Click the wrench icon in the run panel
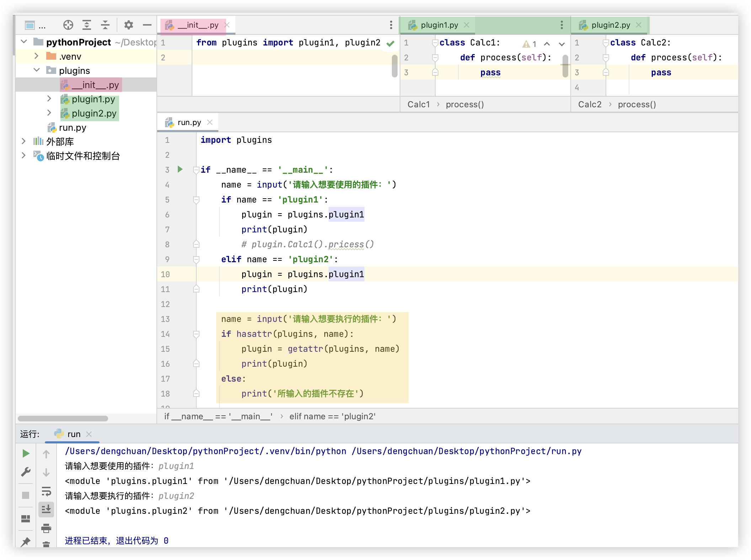 tap(26, 472)
